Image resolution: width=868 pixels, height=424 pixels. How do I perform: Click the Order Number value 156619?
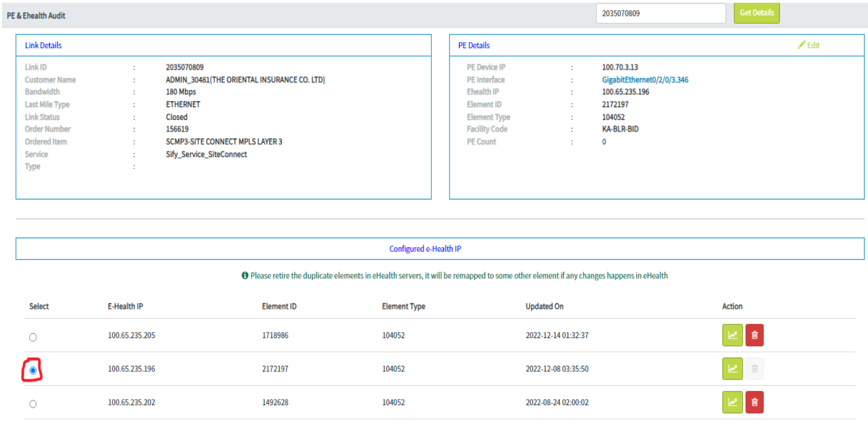click(177, 129)
